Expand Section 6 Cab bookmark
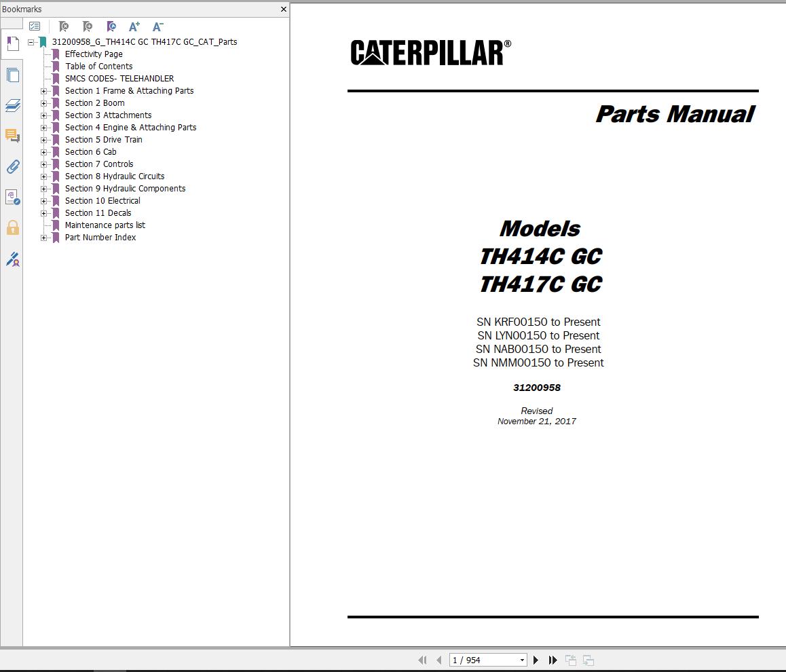 pyautogui.click(x=43, y=152)
